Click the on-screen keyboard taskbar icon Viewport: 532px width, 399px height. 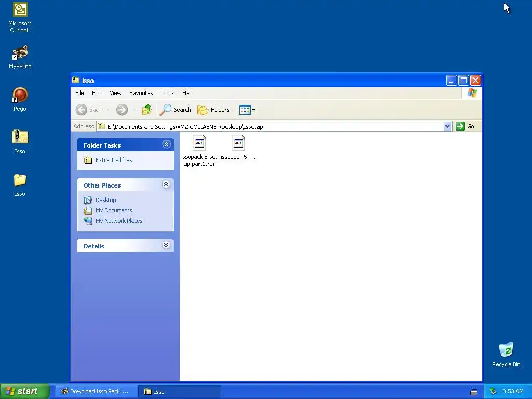(x=474, y=392)
